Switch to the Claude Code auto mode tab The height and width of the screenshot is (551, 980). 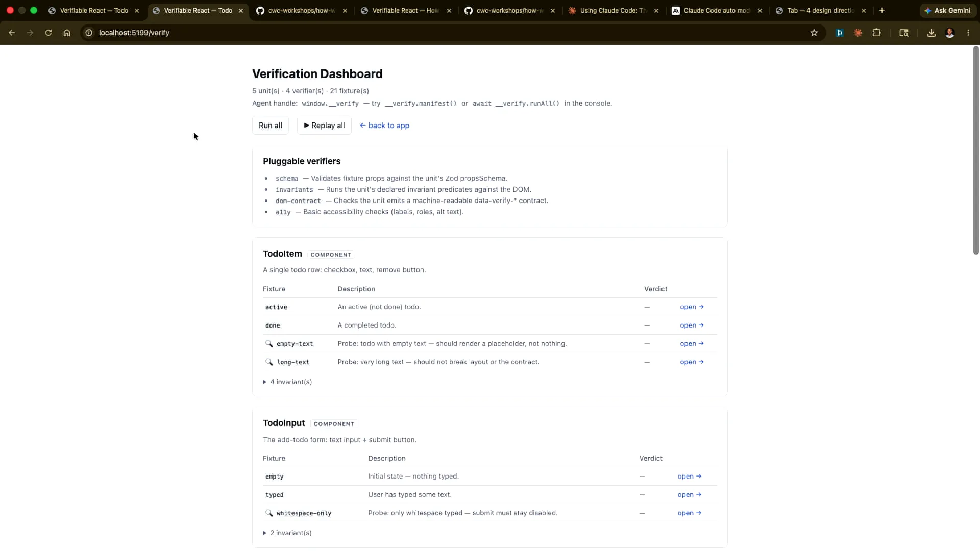tap(717, 10)
